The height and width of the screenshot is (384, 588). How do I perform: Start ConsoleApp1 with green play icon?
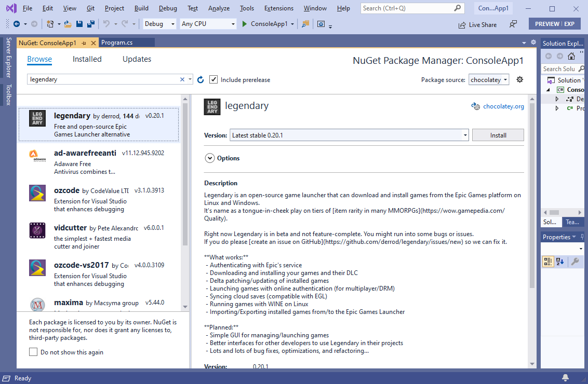(x=245, y=24)
